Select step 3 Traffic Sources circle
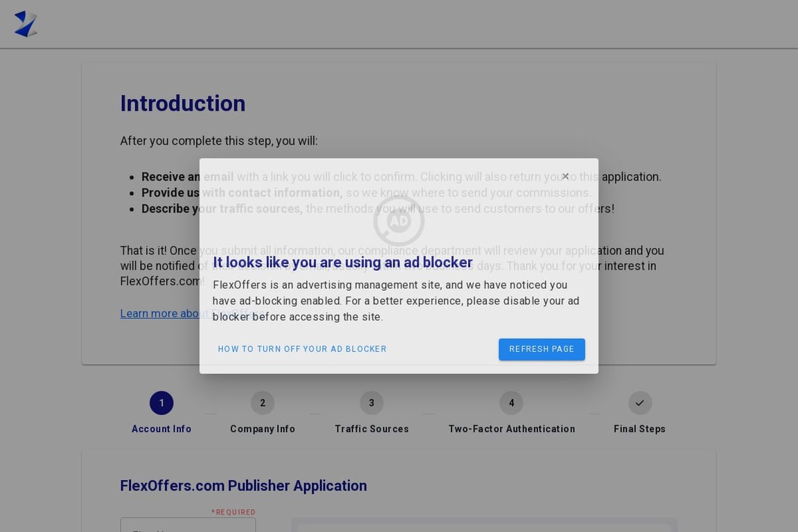The image size is (798, 532). click(x=371, y=403)
